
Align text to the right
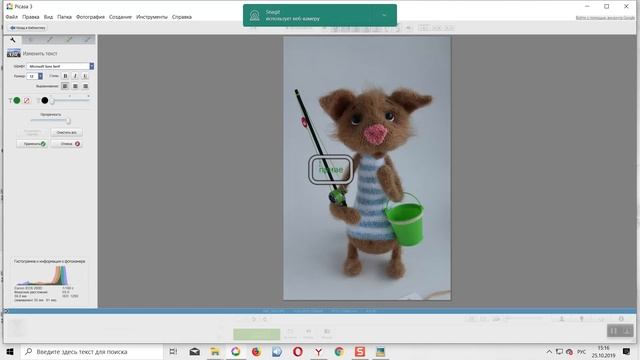[85, 86]
